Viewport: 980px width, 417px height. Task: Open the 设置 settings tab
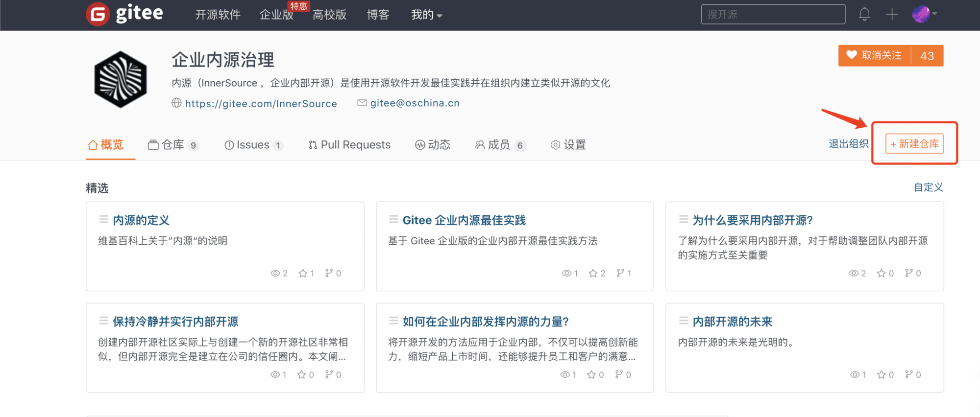tap(568, 145)
